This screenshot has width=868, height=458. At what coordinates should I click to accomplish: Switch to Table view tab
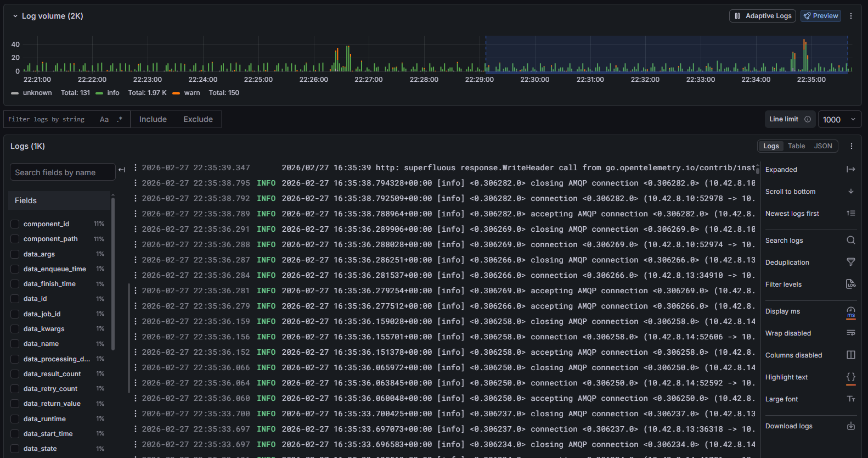pos(796,146)
